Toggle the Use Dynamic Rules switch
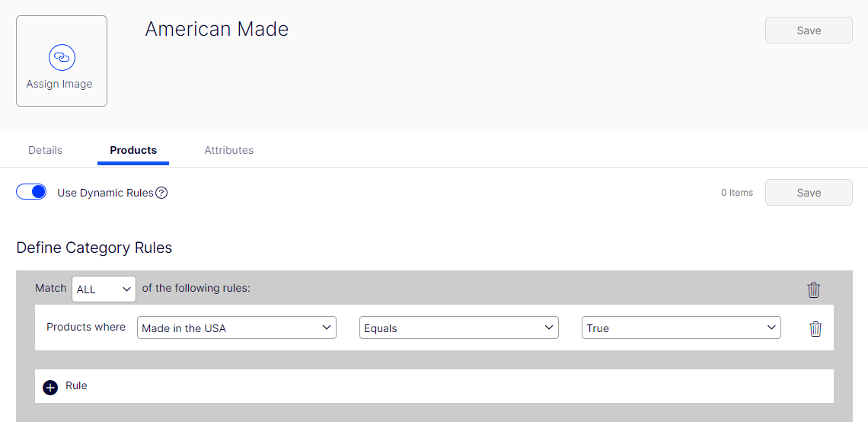 point(31,192)
